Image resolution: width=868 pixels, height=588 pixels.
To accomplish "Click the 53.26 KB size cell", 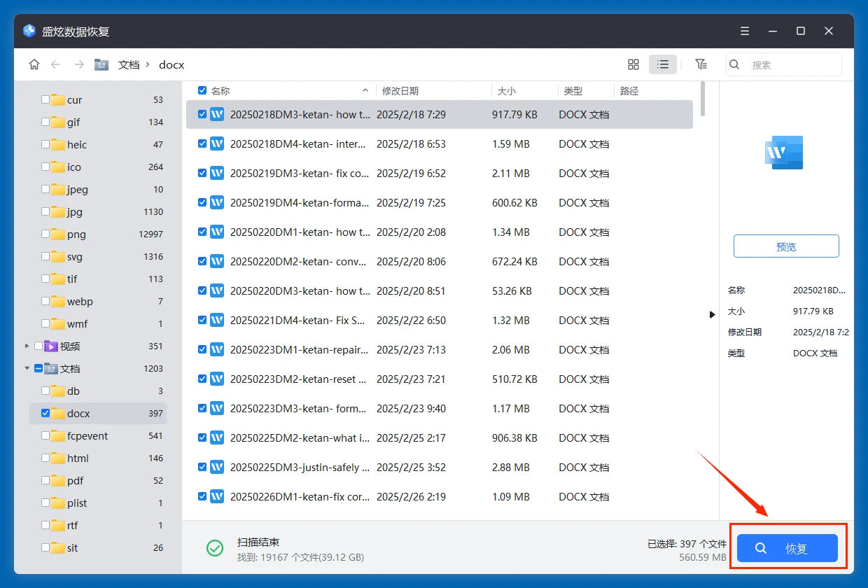I will [x=512, y=290].
